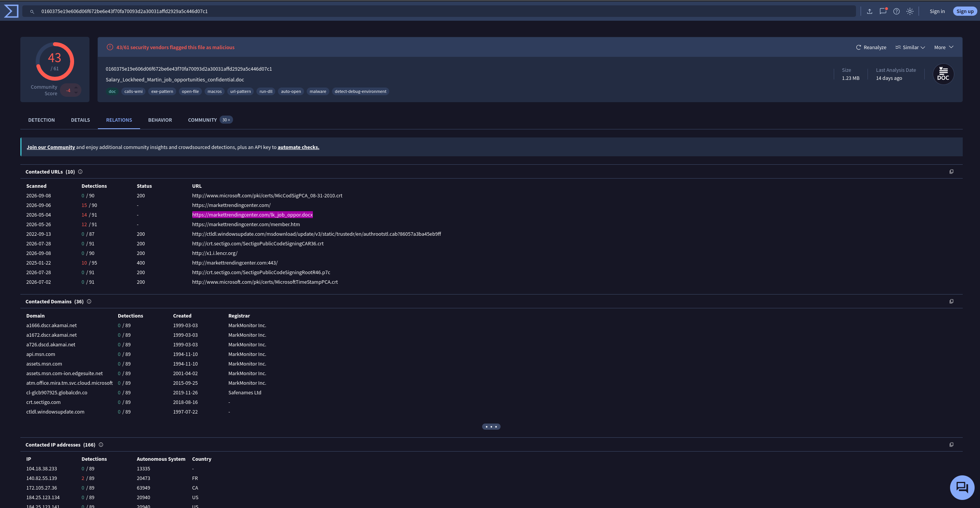Viewport: 980px width, 508px height.
Task: Click the markettrendingcenter.com:443 URL
Action: (235, 263)
